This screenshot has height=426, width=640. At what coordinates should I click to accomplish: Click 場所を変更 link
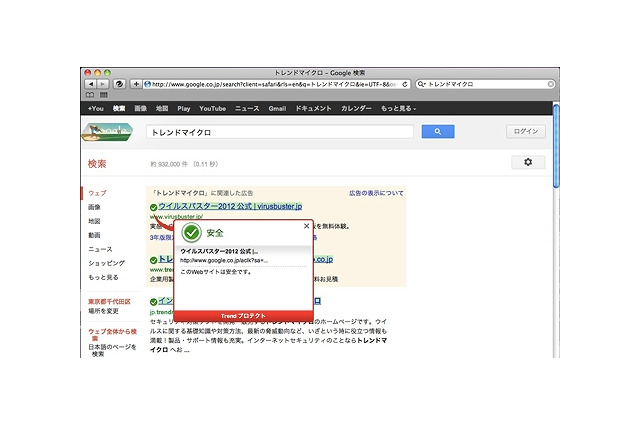[103, 311]
